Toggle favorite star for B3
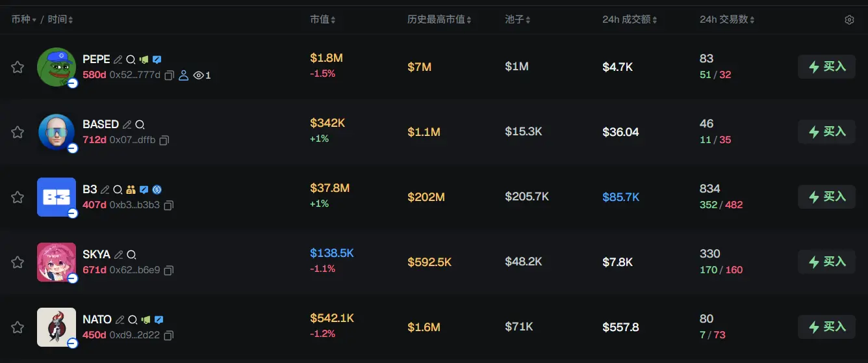The height and width of the screenshot is (363, 868). pos(18,197)
